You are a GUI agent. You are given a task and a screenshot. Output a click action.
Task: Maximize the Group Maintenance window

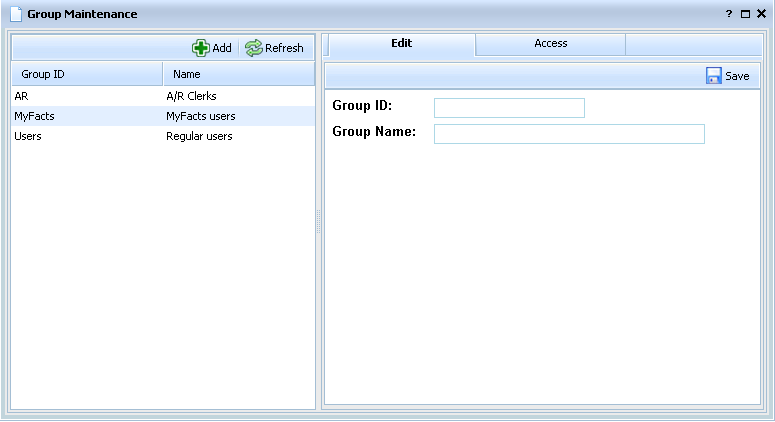pyautogui.click(x=745, y=15)
